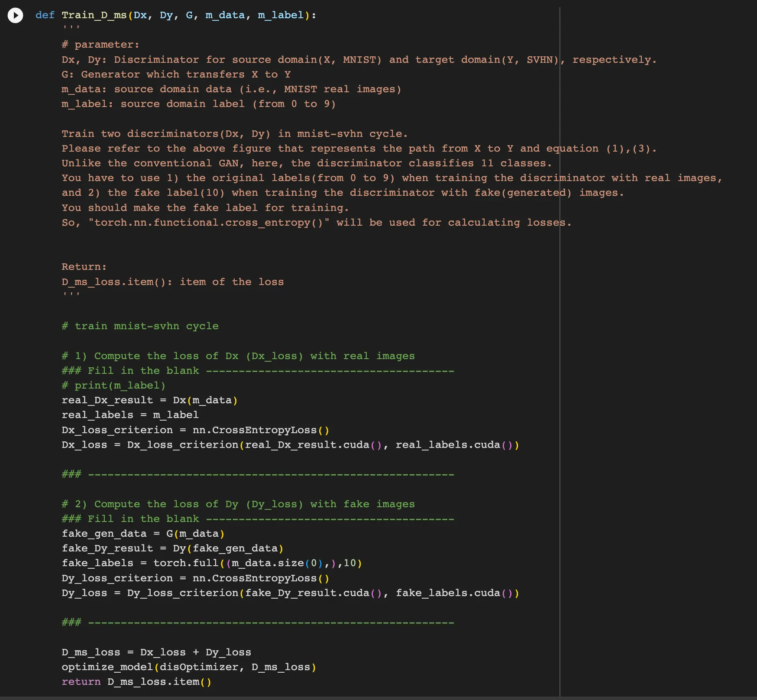
Task: Place cursor on '# parameter:' docstring line
Action: (x=100, y=45)
